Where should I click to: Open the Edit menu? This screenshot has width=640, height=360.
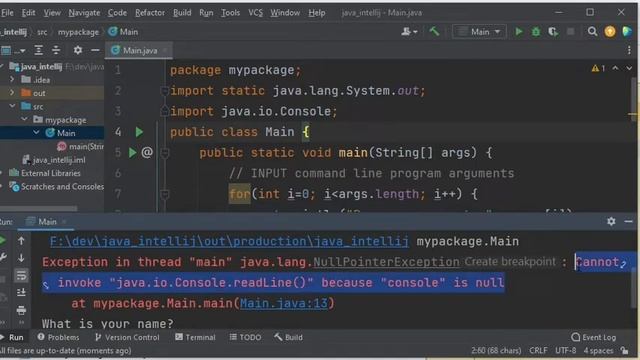click(x=28, y=13)
